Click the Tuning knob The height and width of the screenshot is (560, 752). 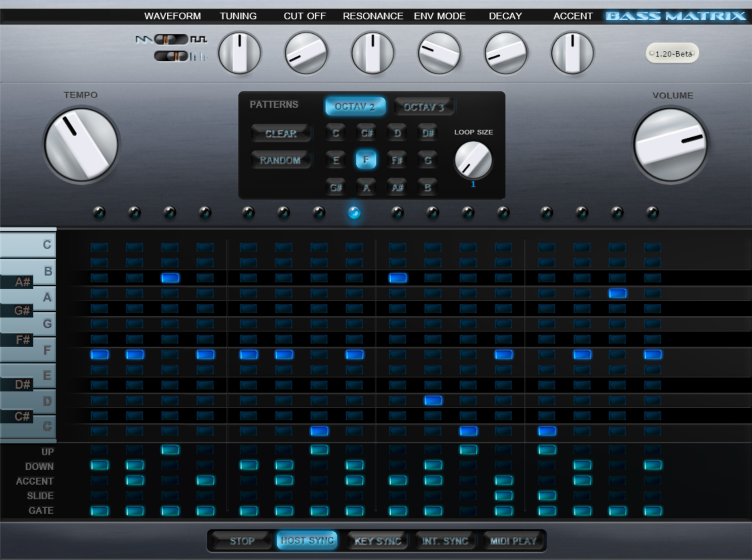[x=239, y=53]
